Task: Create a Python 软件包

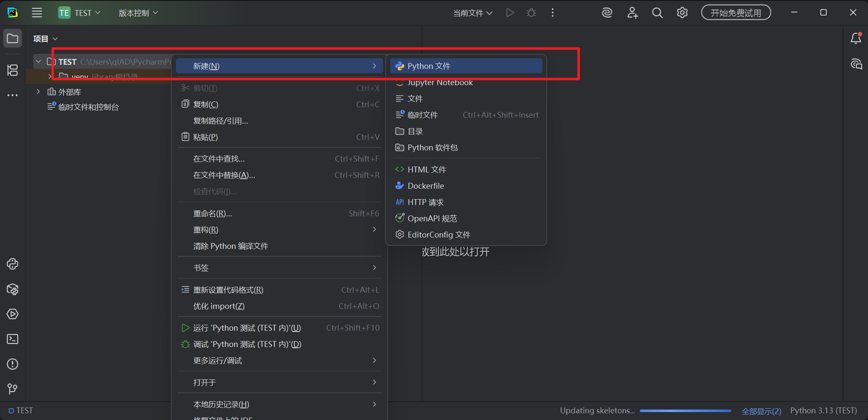Action: coord(466,147)
